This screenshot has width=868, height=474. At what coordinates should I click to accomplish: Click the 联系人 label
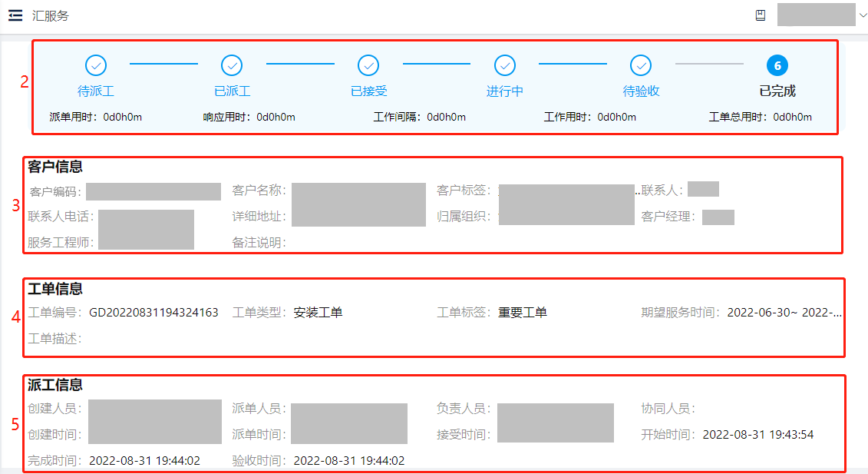coord(662,191)
